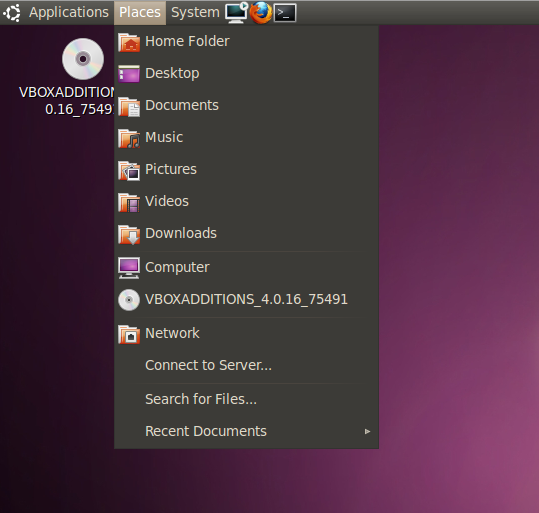Launch the remote desktop monitor panel icon
This screenshot has height=513, width=539.
click(236, 13)
